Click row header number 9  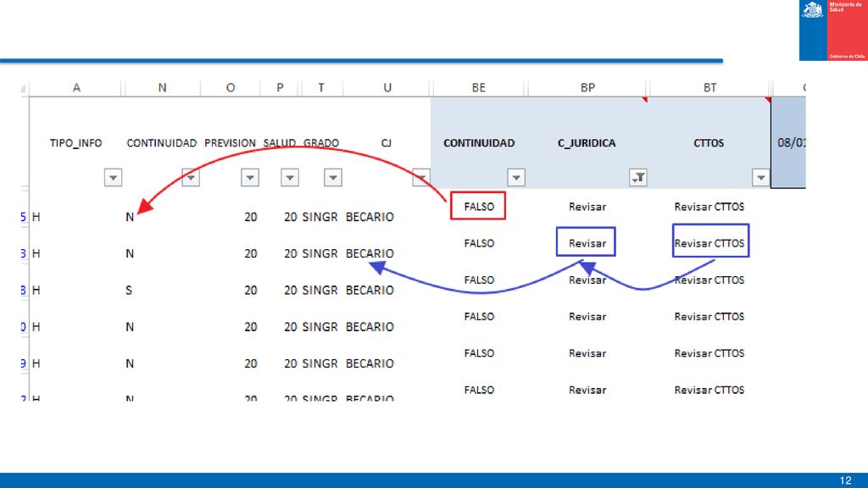tap(23, 363)
